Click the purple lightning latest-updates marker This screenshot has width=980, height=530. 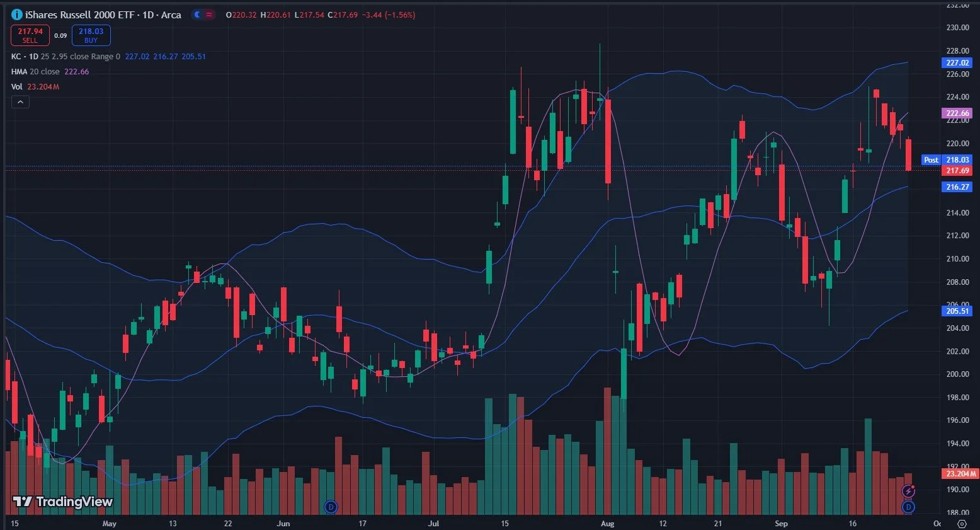908,491
